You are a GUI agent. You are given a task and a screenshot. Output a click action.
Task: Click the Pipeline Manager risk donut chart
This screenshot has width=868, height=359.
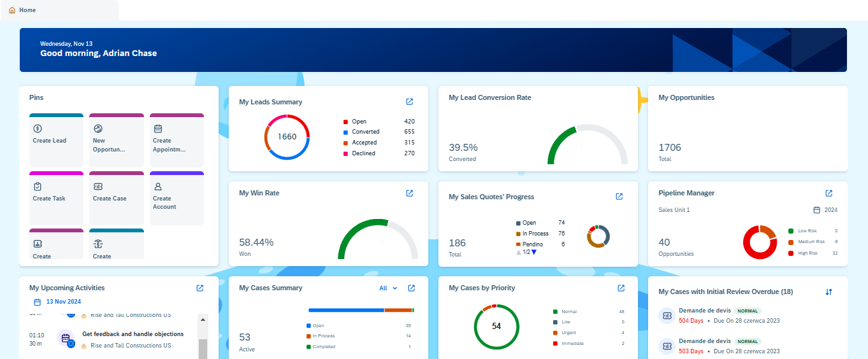pyautogui.click(x=760, y=242)
